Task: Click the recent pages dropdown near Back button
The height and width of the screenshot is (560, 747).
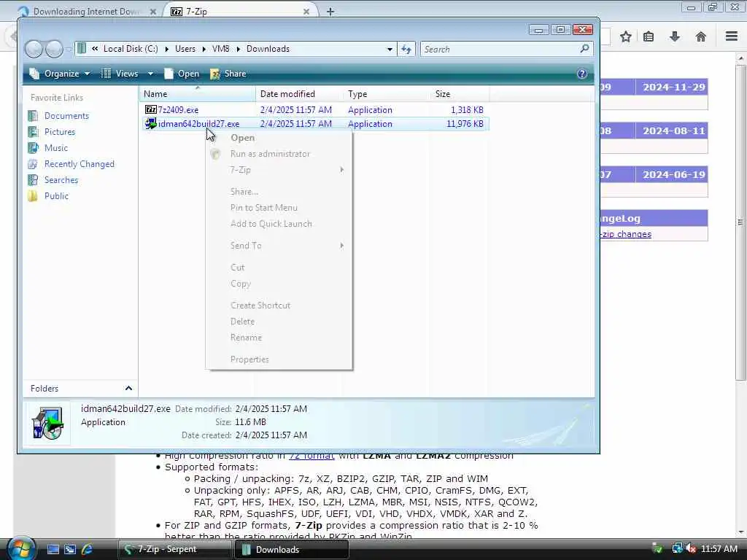Action: tap(68, 49)
